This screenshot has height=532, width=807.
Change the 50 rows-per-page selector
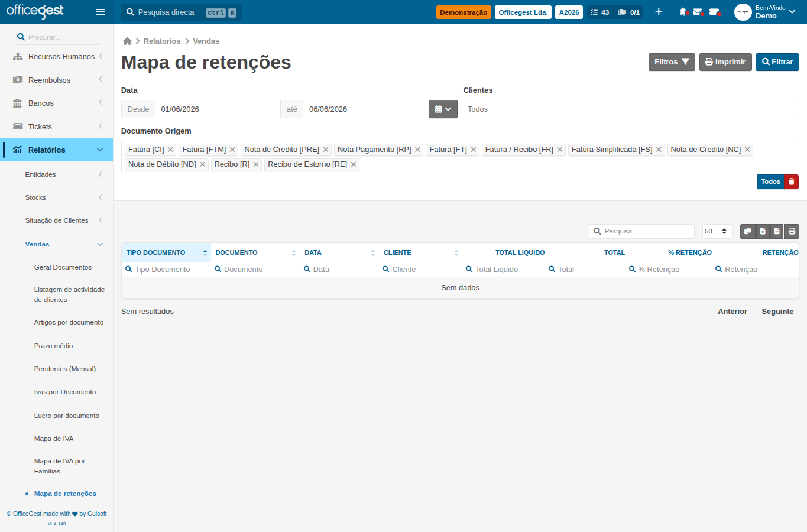(717, 231)
